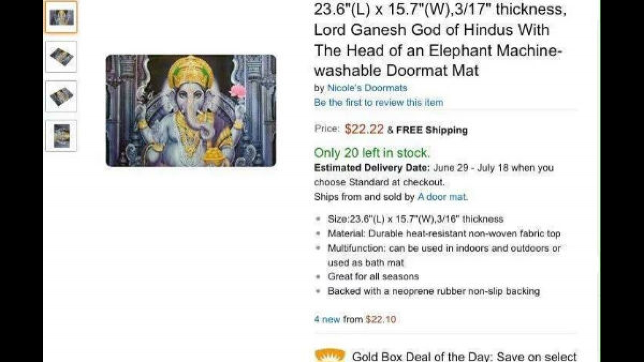Click 'Be the first to review this item'

click(379, 102)
